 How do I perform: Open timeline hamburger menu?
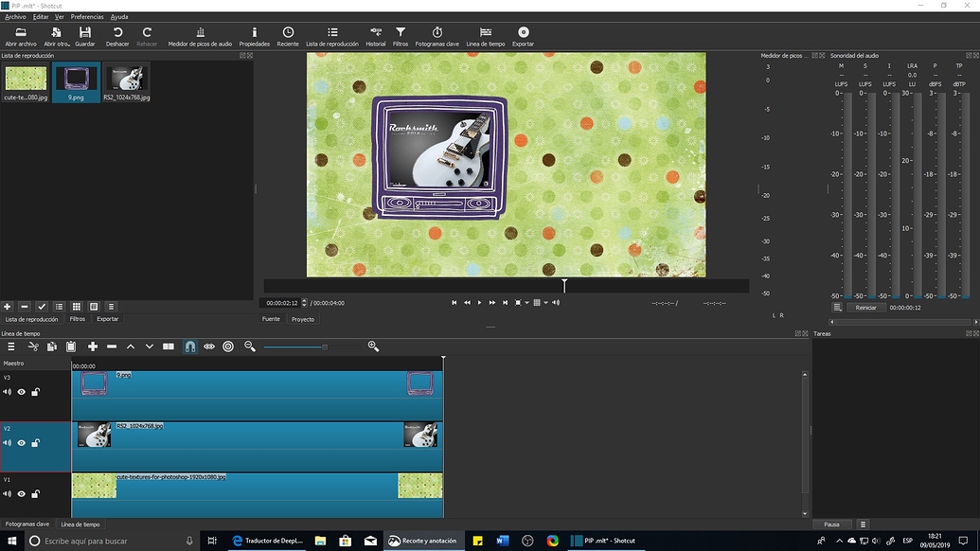click(10, 347)
